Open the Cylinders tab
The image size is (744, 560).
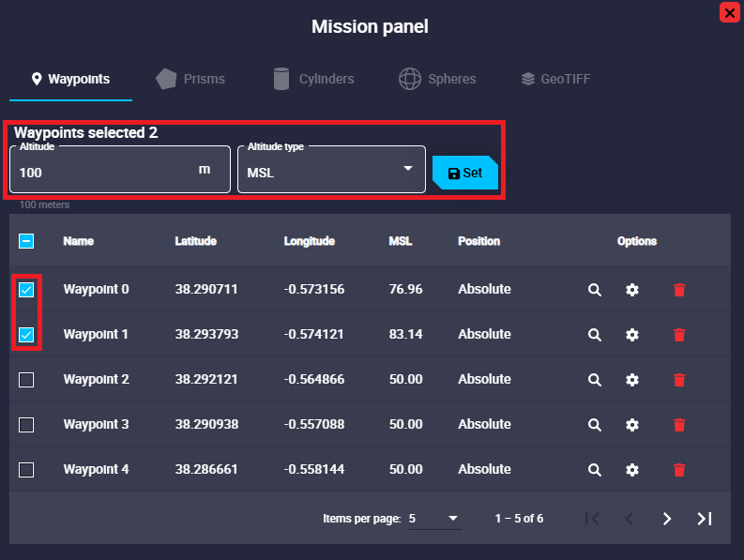[x=313, y=79]
